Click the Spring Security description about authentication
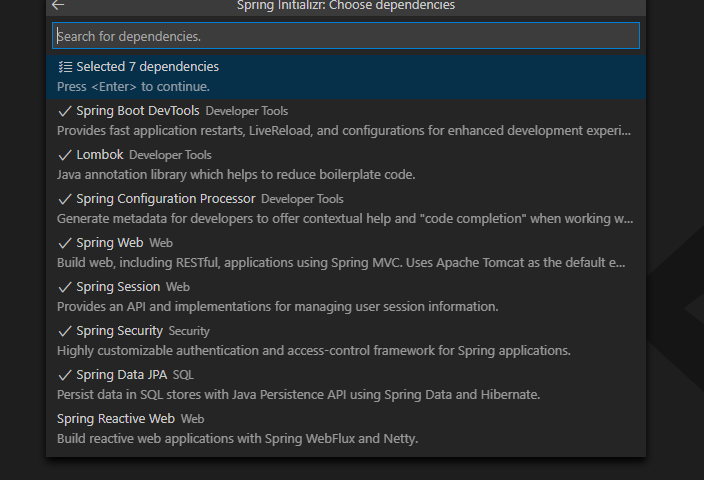Image resolution: width=704 pixels, height=480 pixels. (314, 351)
